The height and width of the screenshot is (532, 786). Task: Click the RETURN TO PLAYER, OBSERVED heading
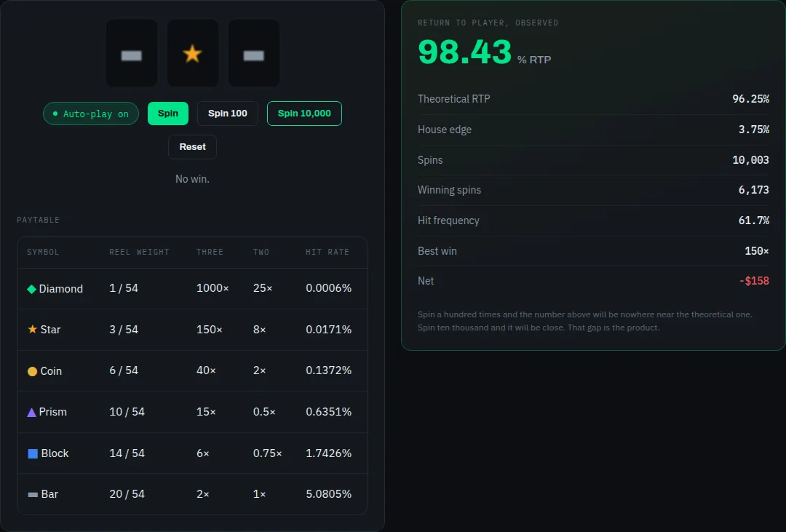click(x=488, y=23)
